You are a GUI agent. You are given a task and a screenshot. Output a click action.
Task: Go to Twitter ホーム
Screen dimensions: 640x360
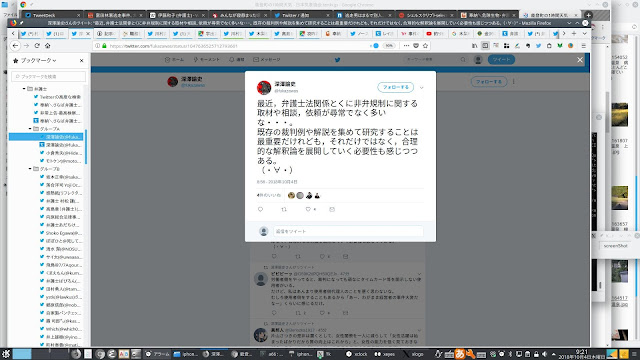click(174, 60)
